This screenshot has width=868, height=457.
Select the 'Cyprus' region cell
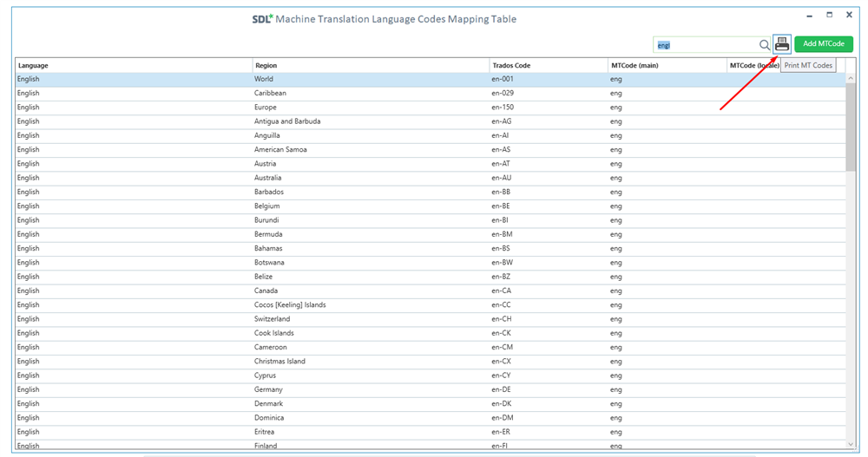(x=371, y=375)
